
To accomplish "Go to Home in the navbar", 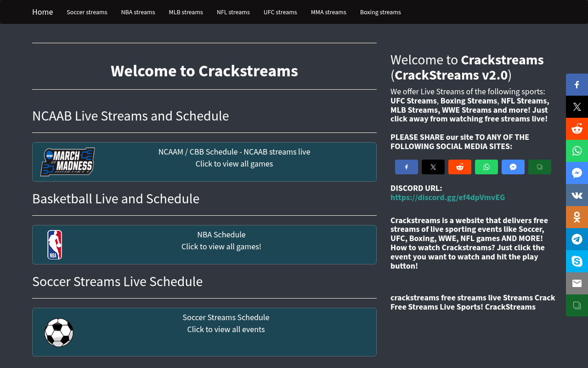I will pos(43,12).
